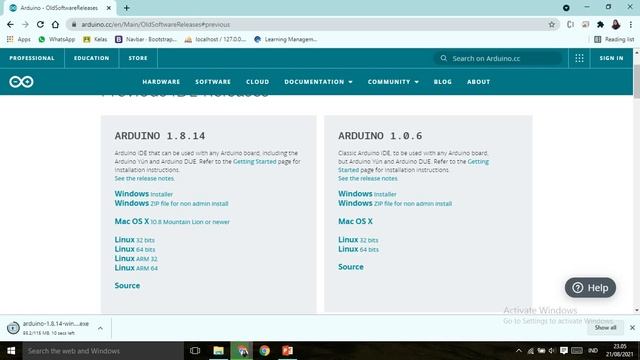Open Arduino 1.8.14 release notes

[x=144, y=179]
